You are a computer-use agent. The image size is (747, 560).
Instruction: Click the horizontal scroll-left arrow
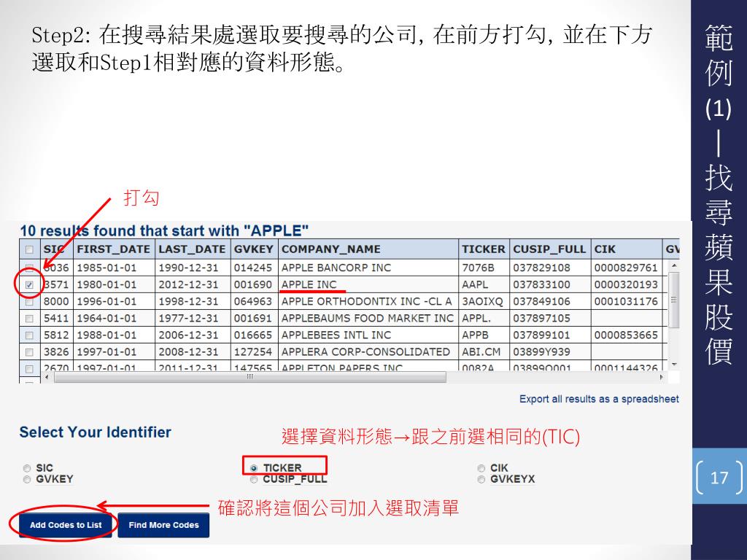[x=47, y=377]
